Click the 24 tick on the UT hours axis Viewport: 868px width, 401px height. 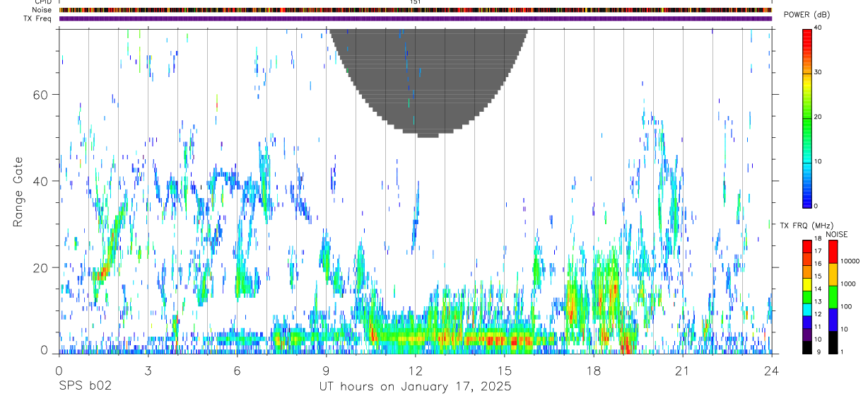click(x=772, y=371)
